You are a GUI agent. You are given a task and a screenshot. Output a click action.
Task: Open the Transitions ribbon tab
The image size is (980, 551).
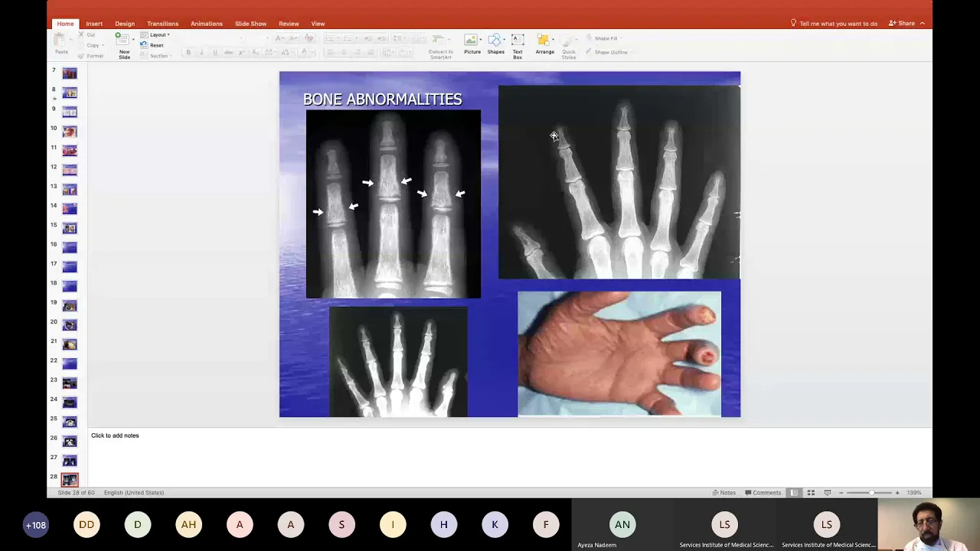click(x=162, y=24)
